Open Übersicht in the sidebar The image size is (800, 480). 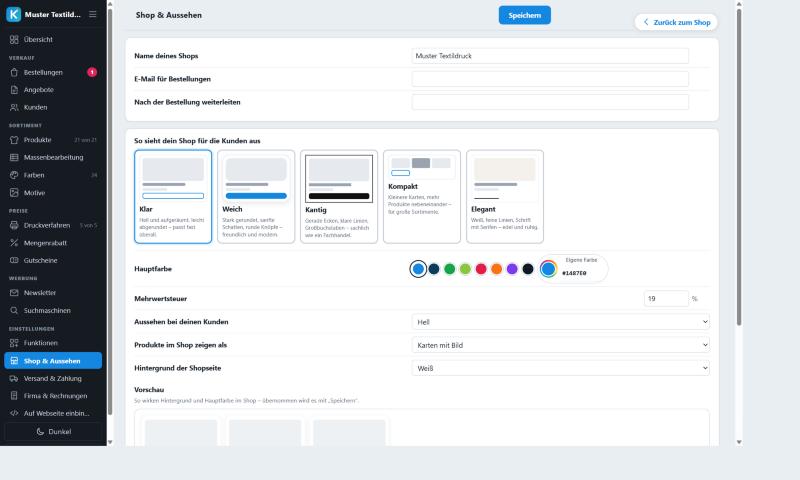[53, 39]
